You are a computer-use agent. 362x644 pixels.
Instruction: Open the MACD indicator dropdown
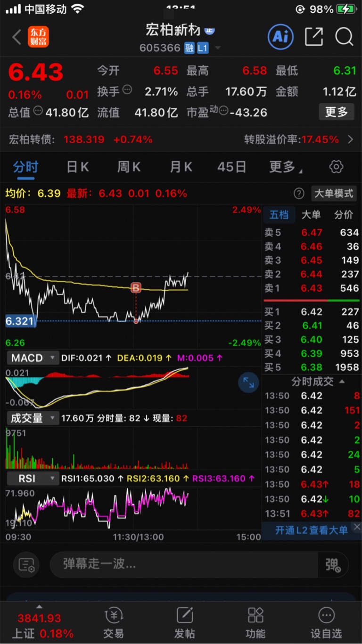click(33, 358)
